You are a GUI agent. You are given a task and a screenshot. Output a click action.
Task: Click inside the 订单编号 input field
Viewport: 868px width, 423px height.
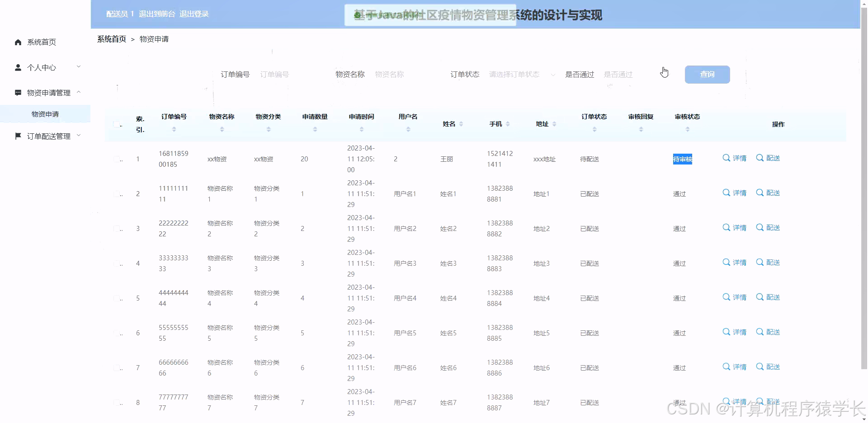click(x=289, y=74)
